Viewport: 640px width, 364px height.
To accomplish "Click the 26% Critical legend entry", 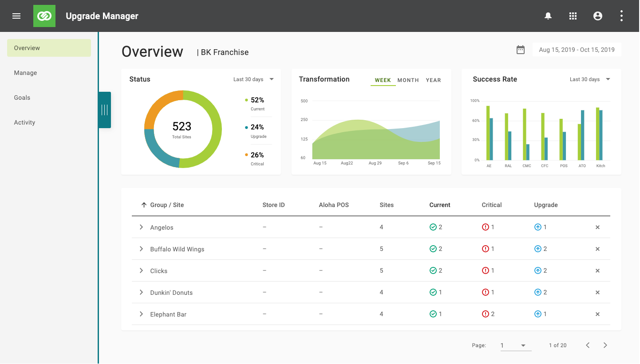I will (255, 159).
